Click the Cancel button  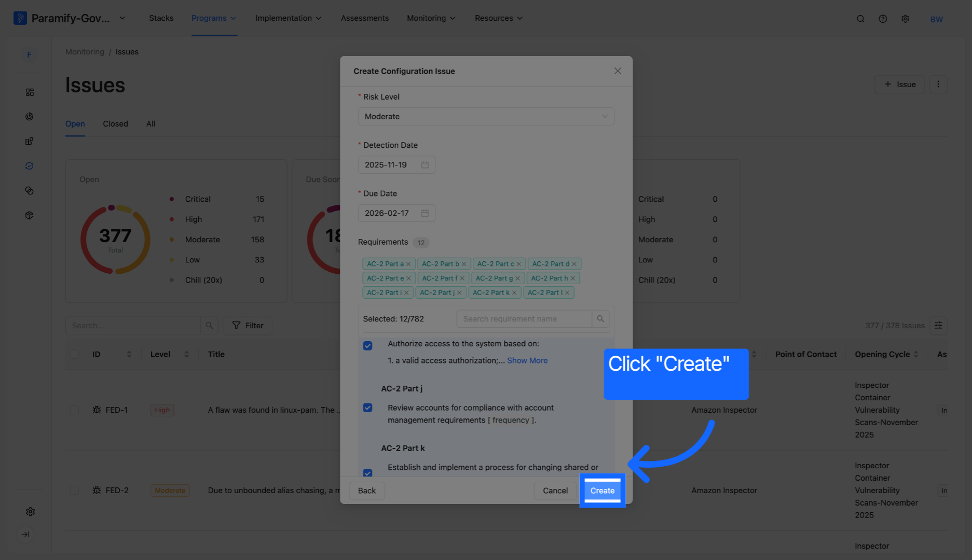tap(555, 491)
